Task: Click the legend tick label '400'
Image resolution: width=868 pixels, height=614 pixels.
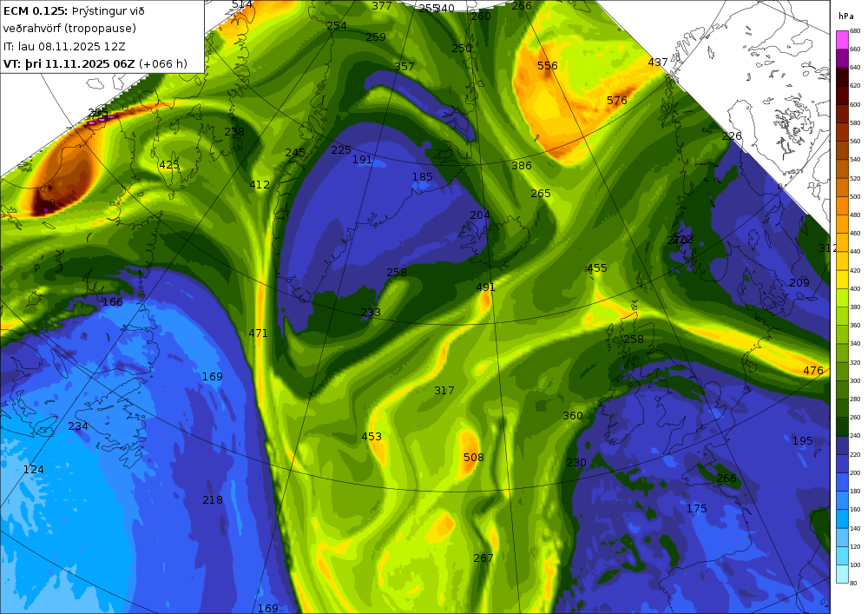Action: click(855, 289)
